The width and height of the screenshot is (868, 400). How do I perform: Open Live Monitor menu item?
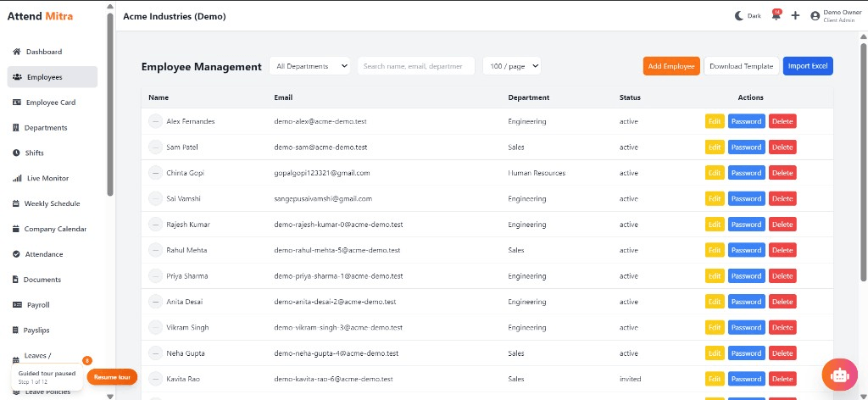53,178
